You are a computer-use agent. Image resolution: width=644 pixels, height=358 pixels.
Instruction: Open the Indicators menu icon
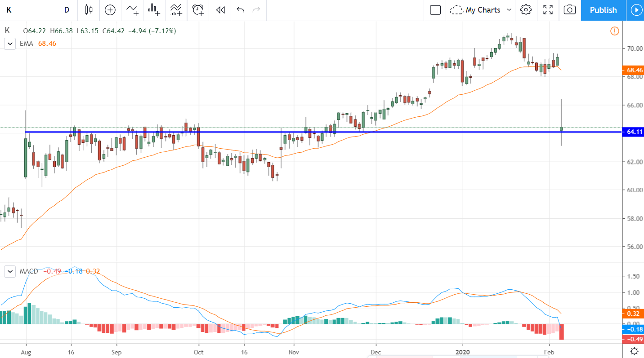point(132,10)
